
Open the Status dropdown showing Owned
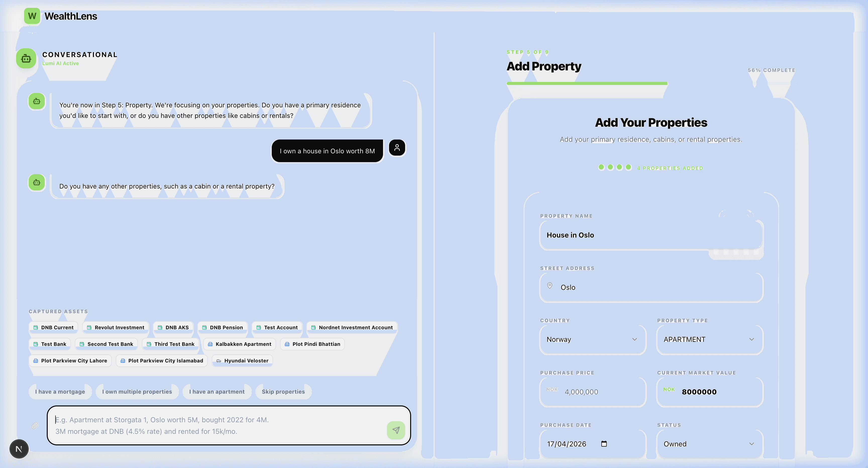pos(709,444)
